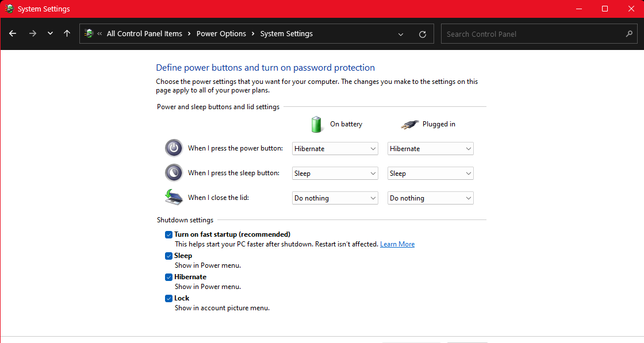Go forward with the right arrow
The image size is (644, 343).
click(32, 34)
